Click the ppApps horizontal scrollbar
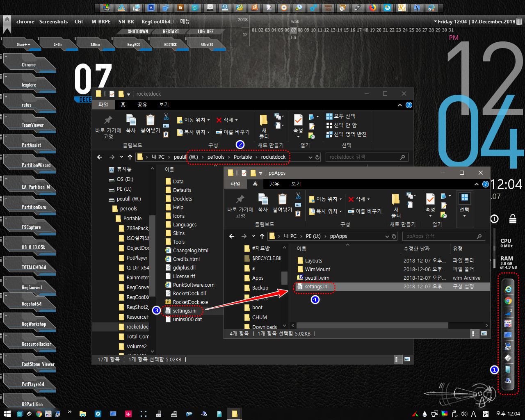Viewport: 525px width, 420px height. click(x=372, y=325)
